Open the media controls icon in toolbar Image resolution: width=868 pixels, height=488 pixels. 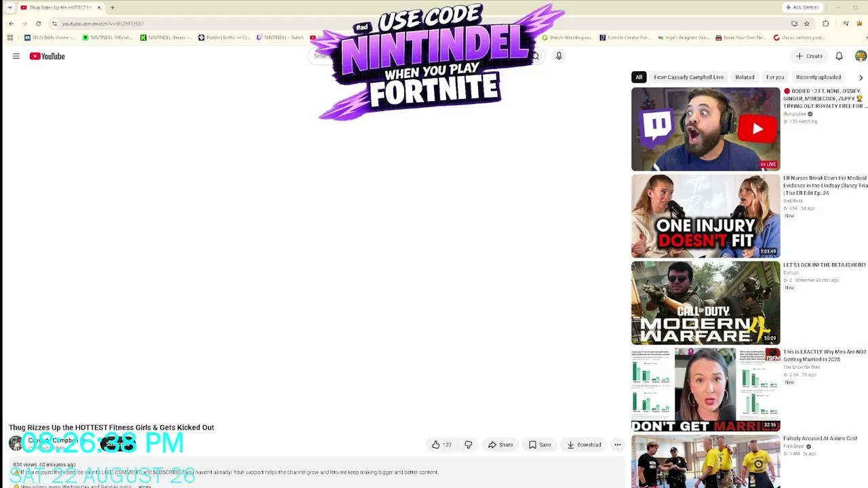tap(845, 24)
